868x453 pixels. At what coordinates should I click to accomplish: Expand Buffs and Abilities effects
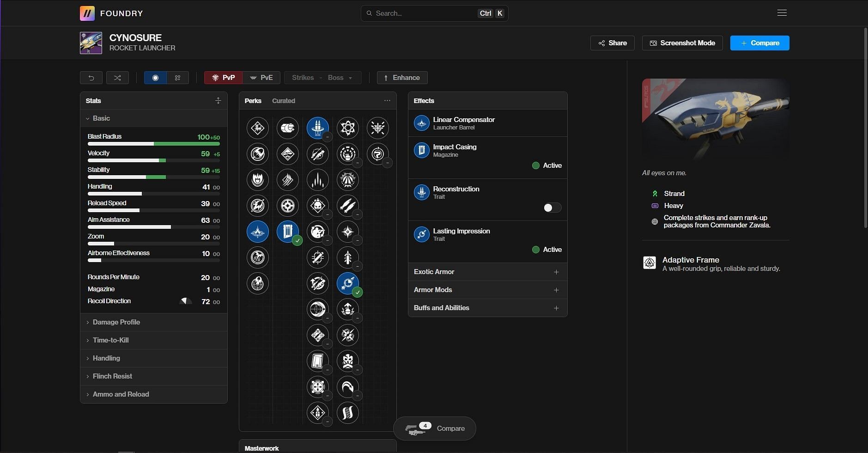tap(488, 308)
